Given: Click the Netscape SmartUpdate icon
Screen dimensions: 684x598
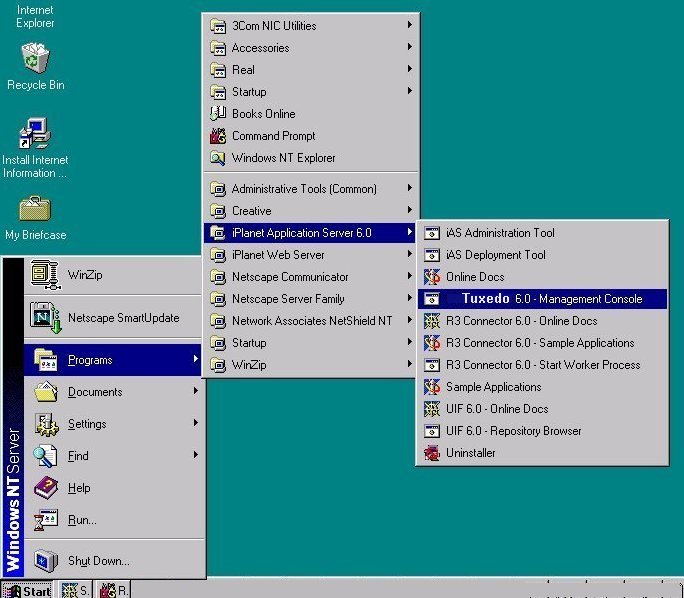Looking at the screenshot, I should click(x=45, y=318).
